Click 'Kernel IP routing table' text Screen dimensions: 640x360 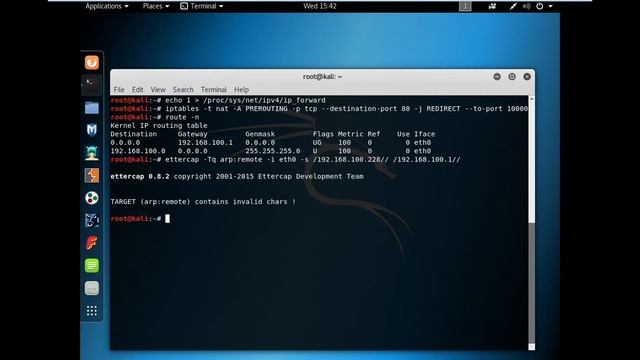point(159,126)
